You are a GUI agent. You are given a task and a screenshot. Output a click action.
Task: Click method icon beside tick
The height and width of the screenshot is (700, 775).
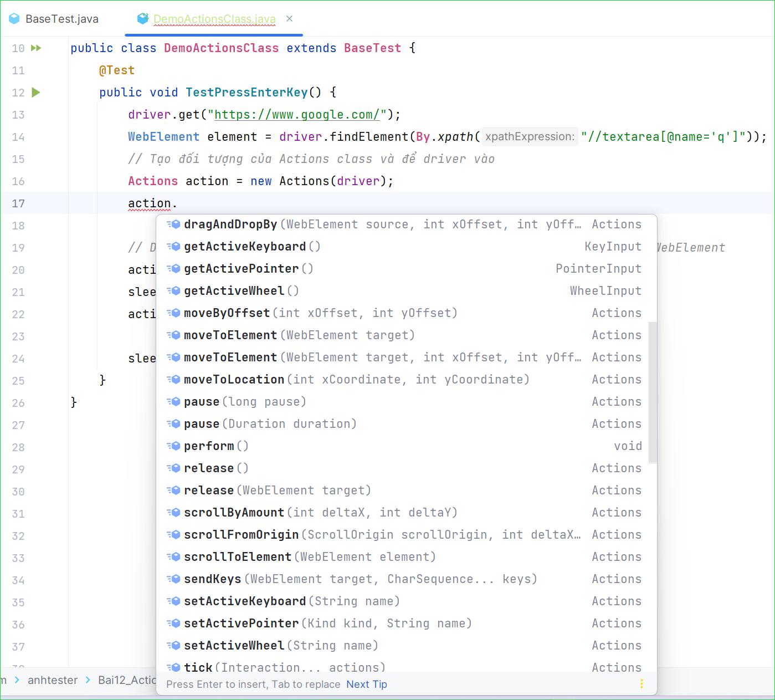tap(173, 667)
